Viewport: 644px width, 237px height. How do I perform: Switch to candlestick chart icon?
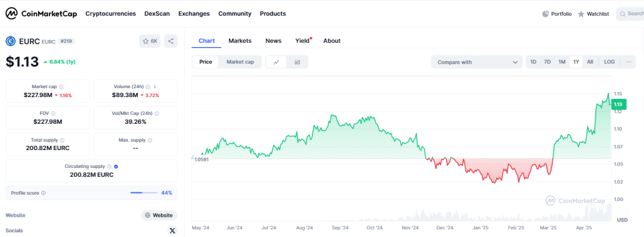point(298,62)
